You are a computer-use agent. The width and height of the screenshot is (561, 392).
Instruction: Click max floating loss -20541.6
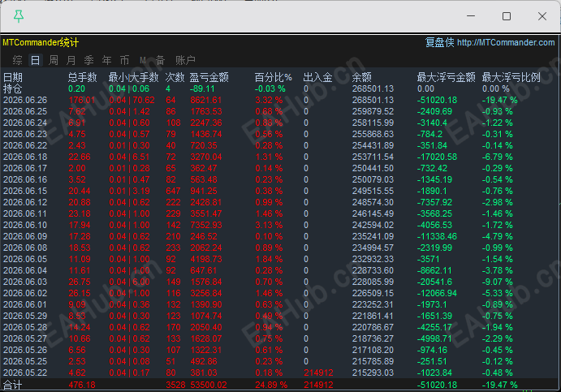tap(434, 282)
